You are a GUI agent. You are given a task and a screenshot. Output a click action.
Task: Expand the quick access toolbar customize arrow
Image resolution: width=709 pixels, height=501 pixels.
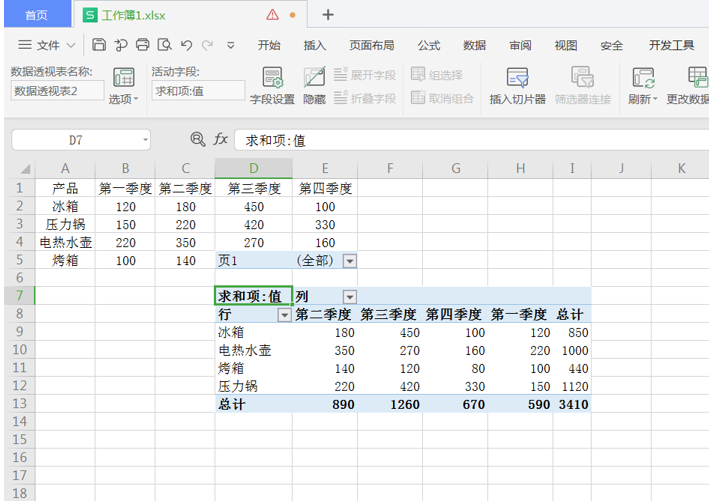(x=231, y=45)
